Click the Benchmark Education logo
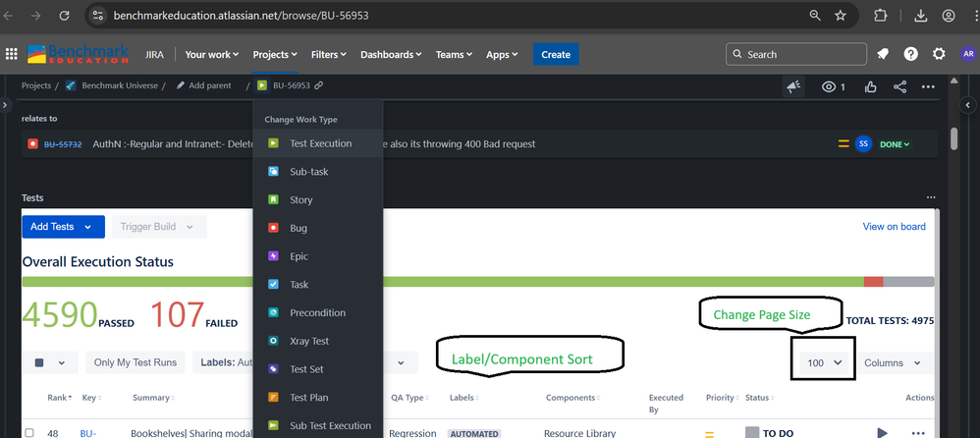Image resolution: width=980 pixels, height=438 pixels. [79, 54]
